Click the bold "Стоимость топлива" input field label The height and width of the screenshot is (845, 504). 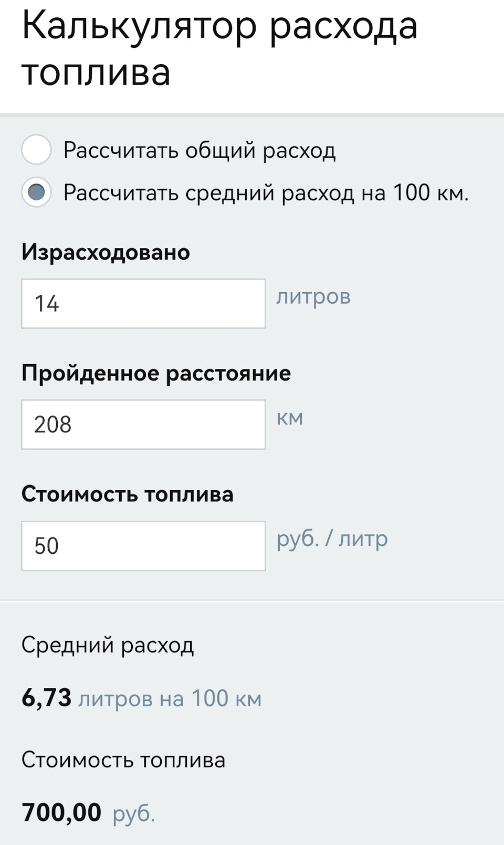[x=127, y=494]
